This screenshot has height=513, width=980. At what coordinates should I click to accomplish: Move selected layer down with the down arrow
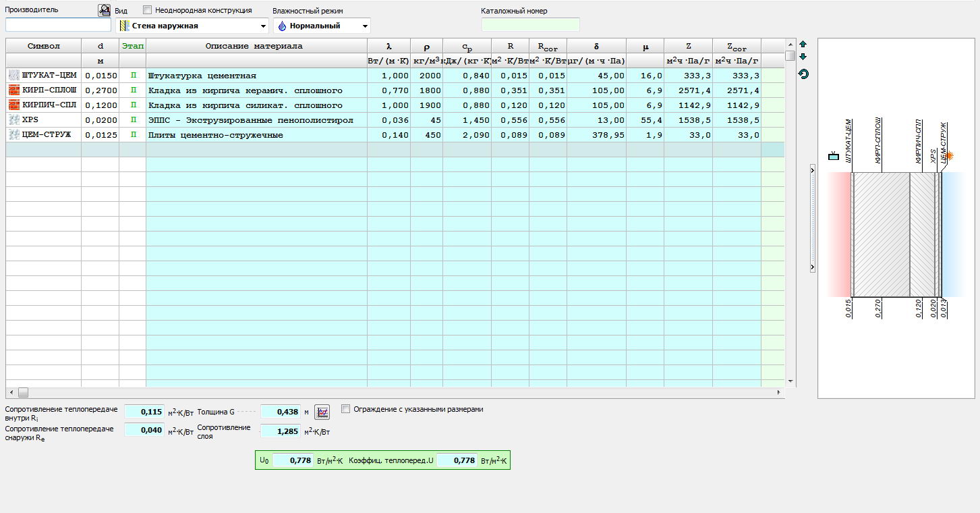tap(803, 57)
